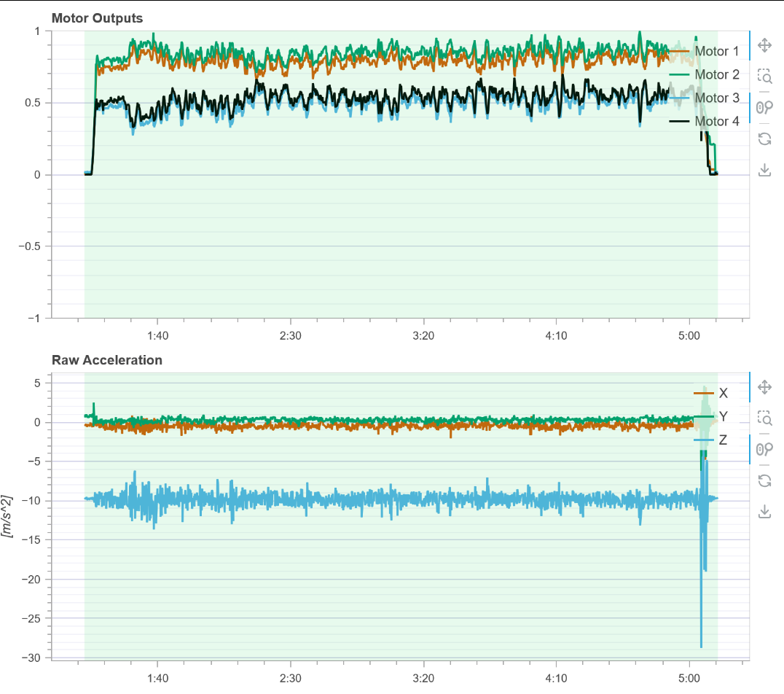Select the Pan tool in Raw Acceleration
Image resolution: width=784 pixels, height=694 pixels.
[x=764, y=386]
